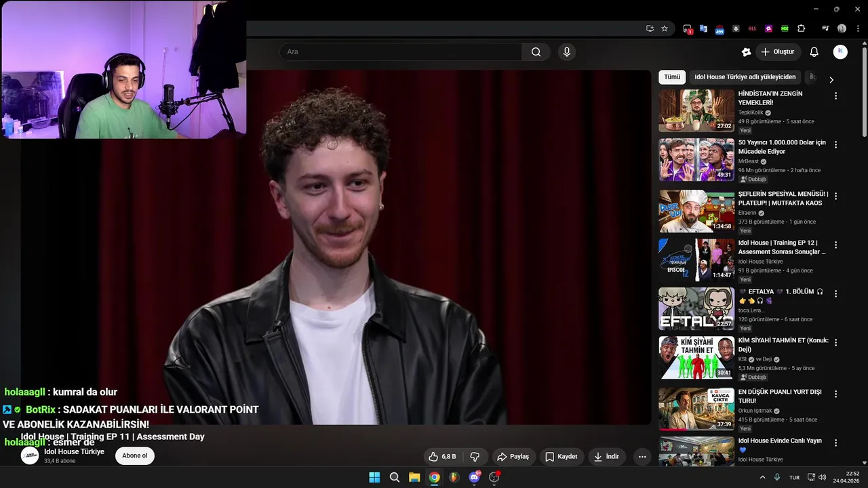Click the HLS extension icon

[x=752, y=28]
